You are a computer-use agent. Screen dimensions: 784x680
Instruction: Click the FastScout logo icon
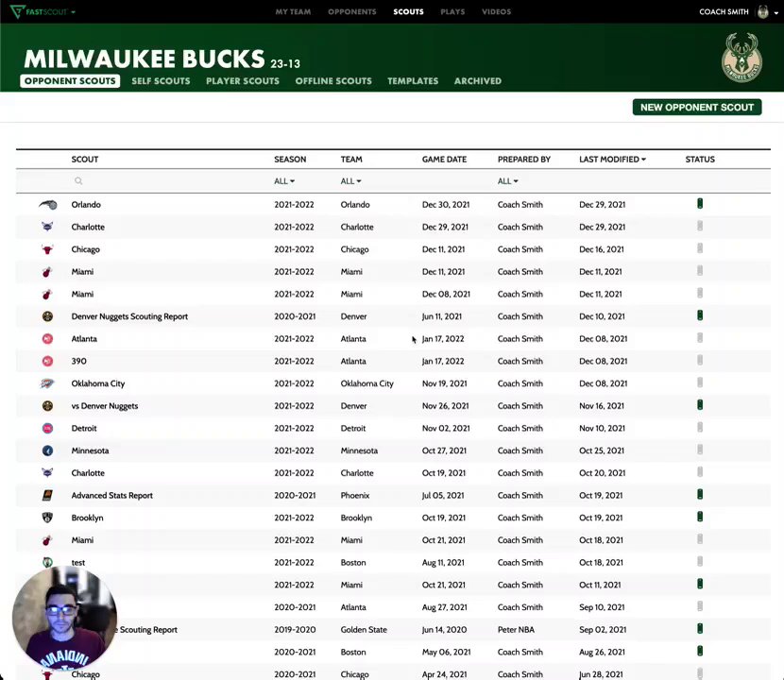(17, 11)
